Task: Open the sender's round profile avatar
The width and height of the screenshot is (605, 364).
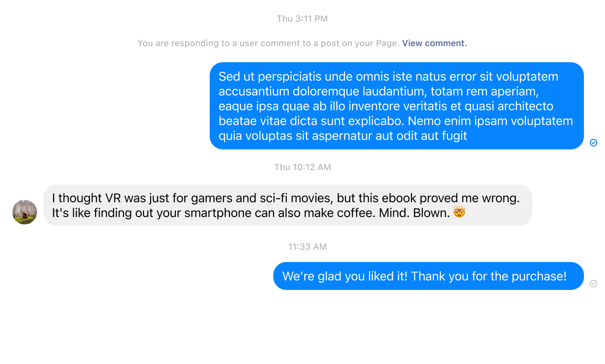Action: [25, 212]
